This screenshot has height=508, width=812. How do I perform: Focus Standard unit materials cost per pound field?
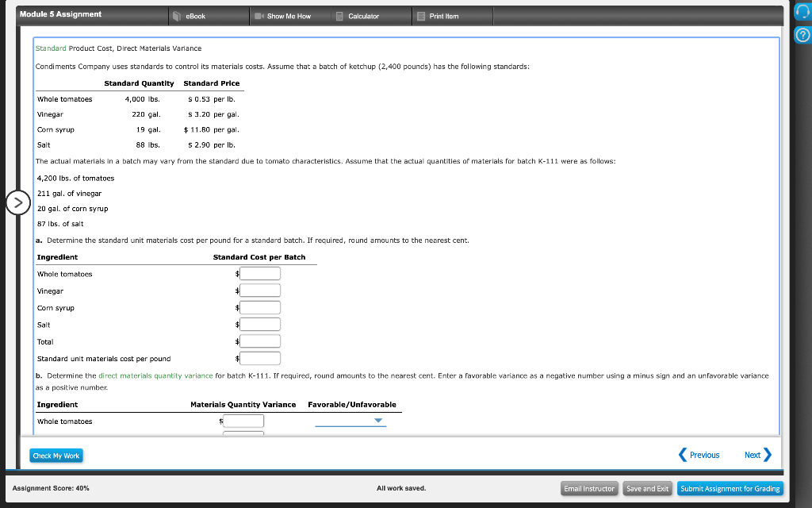(260, 358)
